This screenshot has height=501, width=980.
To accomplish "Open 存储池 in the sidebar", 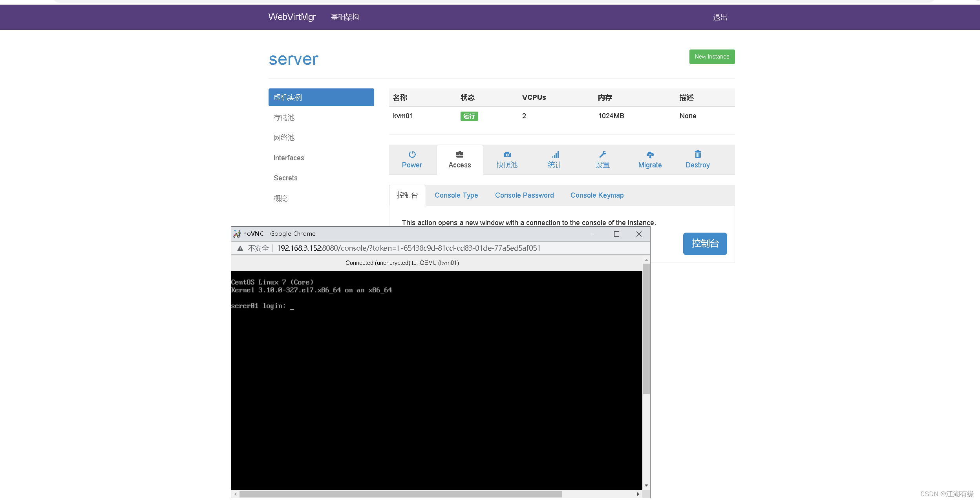I will [284, 117].
